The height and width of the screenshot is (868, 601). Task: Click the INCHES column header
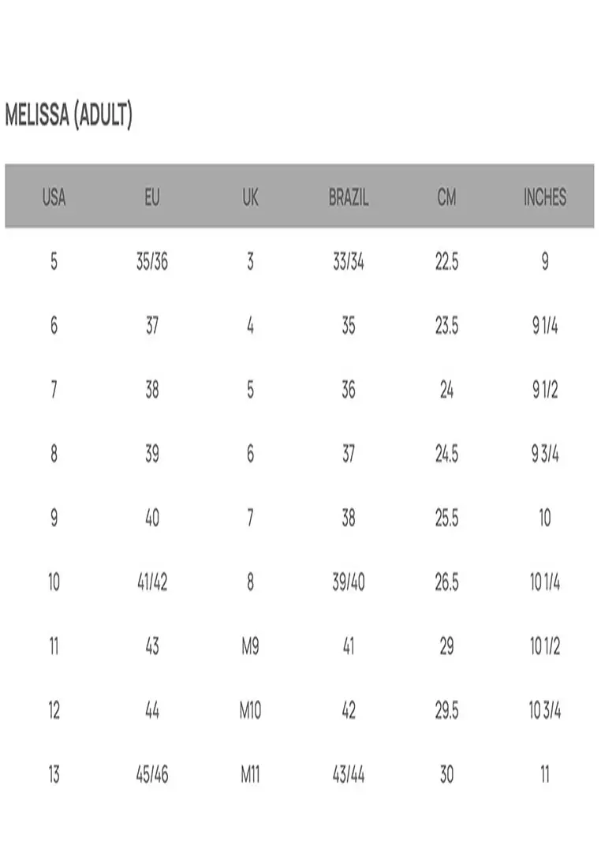[545, 197]
